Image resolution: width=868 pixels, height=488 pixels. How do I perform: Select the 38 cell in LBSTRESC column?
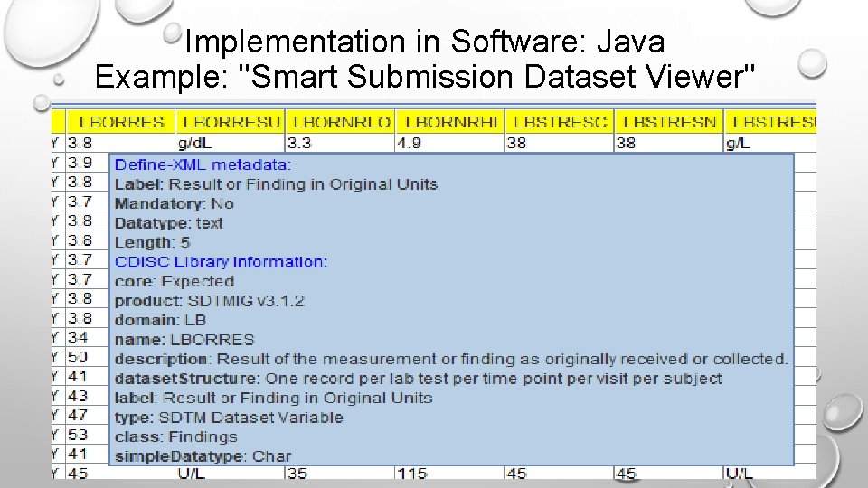559,144
